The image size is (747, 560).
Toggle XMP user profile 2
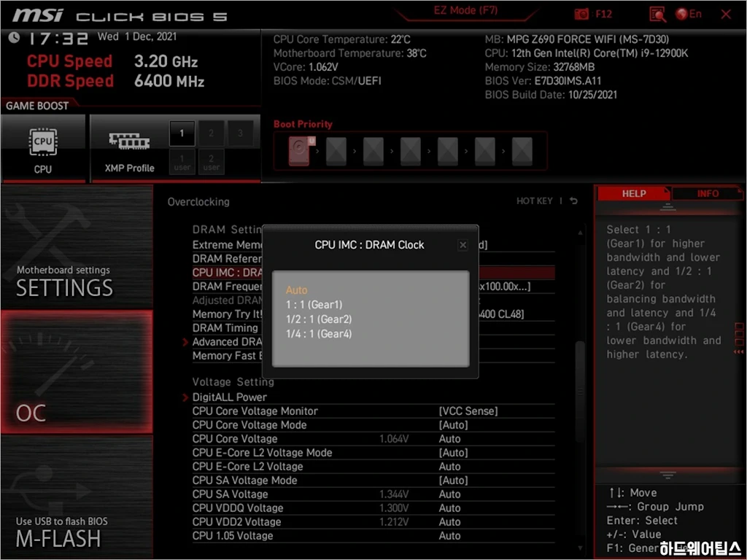[212, 163]
